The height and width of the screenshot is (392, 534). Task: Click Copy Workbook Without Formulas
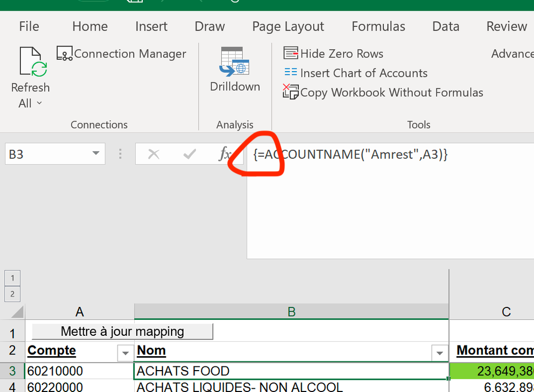(290, 92)
